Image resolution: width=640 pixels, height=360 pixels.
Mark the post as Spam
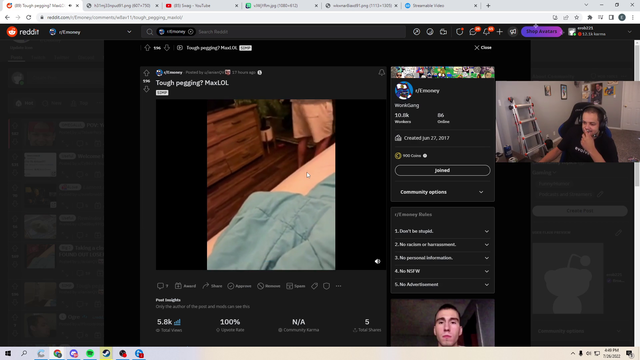coord(296,286)
